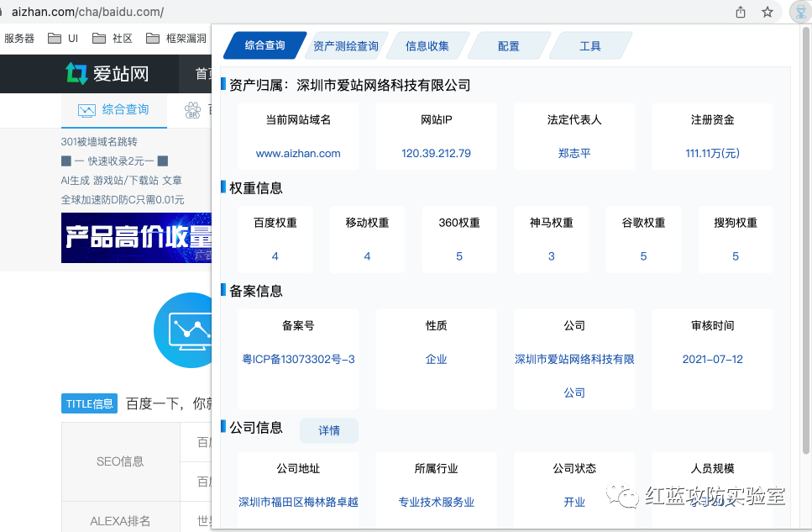The height and width of the screenshot is (532, 812).
Task: Click the 产品高价收量 banner ad
Action: tap(136, 238)
